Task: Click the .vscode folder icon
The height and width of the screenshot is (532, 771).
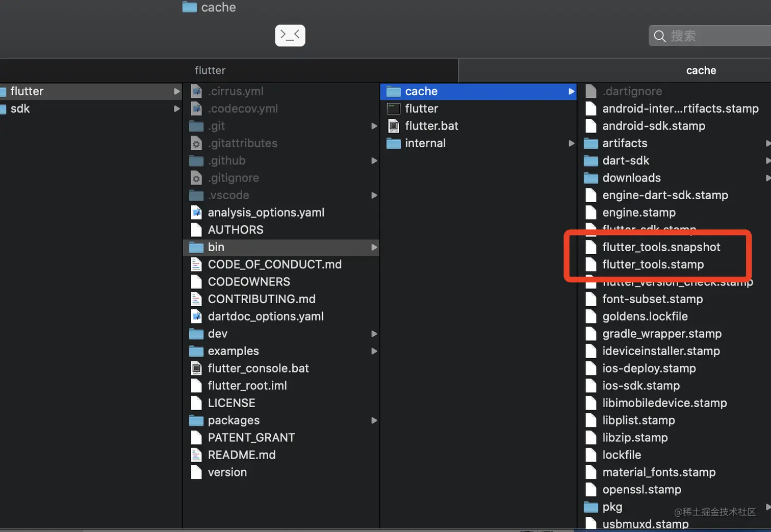Action: [x=196, y=195]
